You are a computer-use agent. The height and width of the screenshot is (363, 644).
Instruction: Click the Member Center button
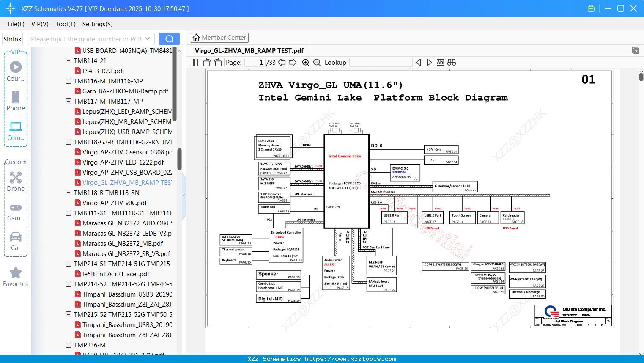[219, 38]
